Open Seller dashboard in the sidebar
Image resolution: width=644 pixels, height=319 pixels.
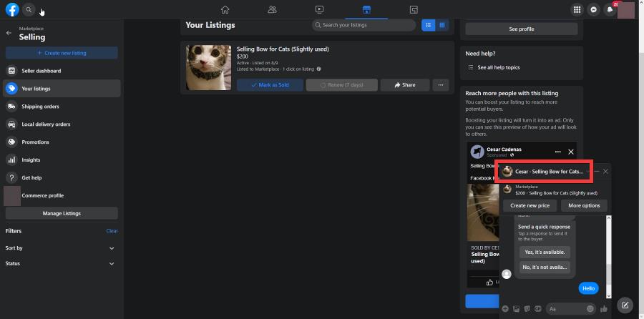tap(62, 71)
